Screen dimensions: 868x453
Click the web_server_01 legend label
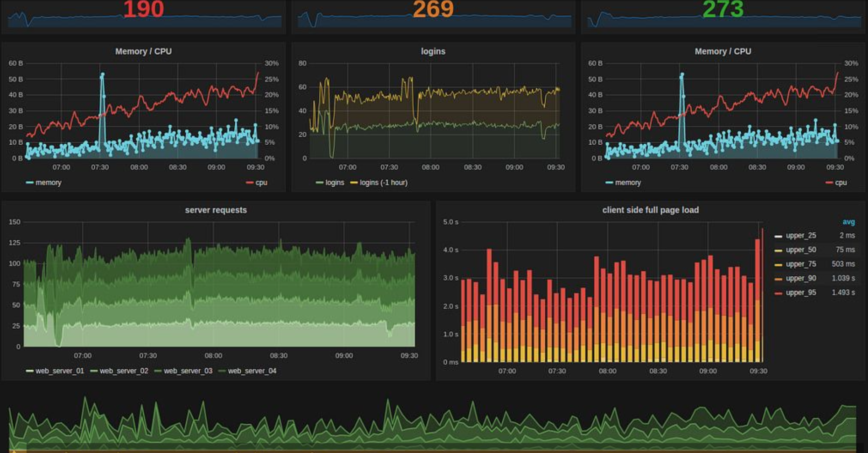60,371
